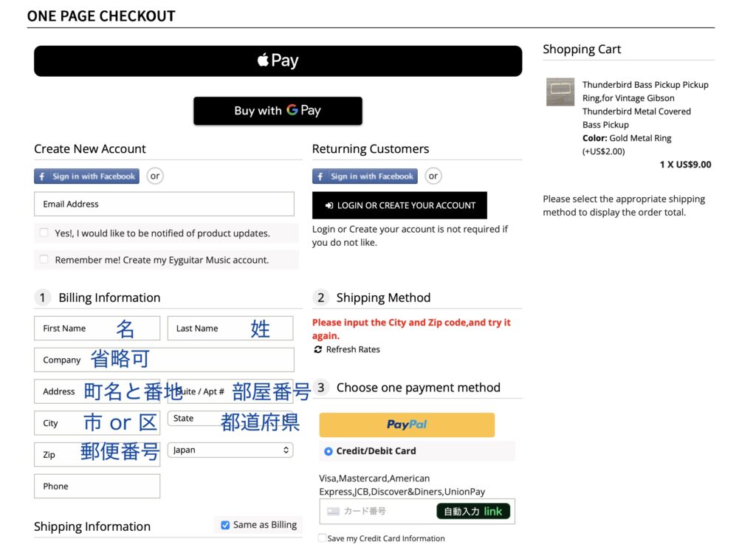Check Remember me Create Eyguitar Music account
Screen dimensions: 756x556
click(x=44, y=259)
